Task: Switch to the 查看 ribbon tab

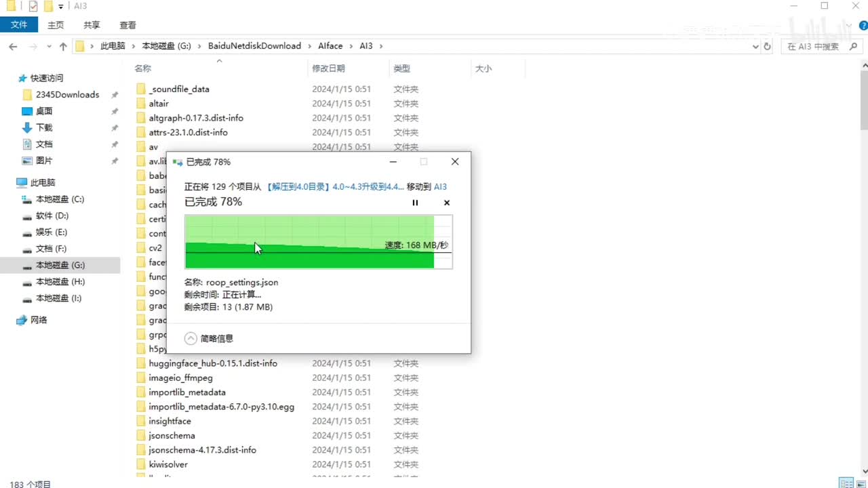Action: 127,25
